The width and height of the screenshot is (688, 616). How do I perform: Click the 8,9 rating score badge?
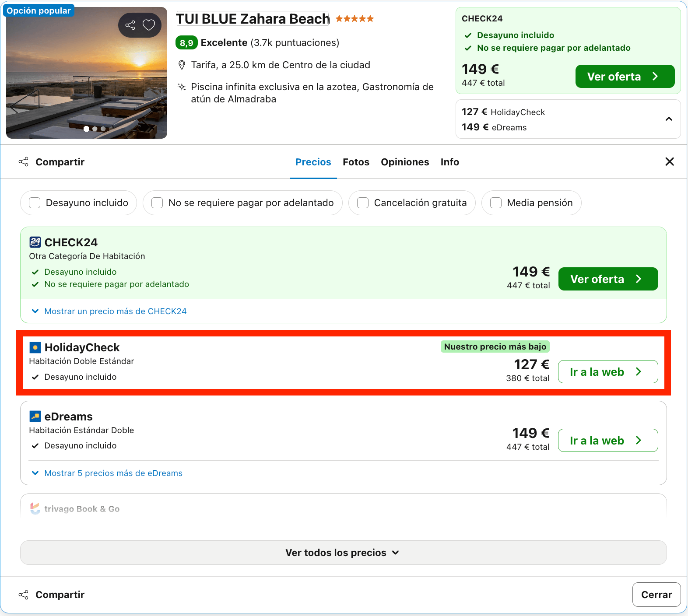tap(186, 42)
